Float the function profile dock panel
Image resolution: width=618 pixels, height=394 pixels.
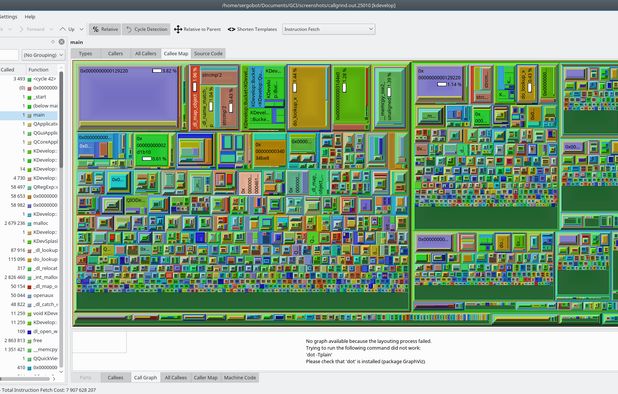coord(52,42)
